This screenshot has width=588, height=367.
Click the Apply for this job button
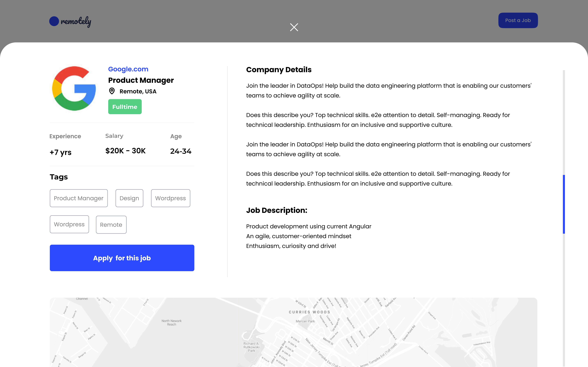point(122,258)
